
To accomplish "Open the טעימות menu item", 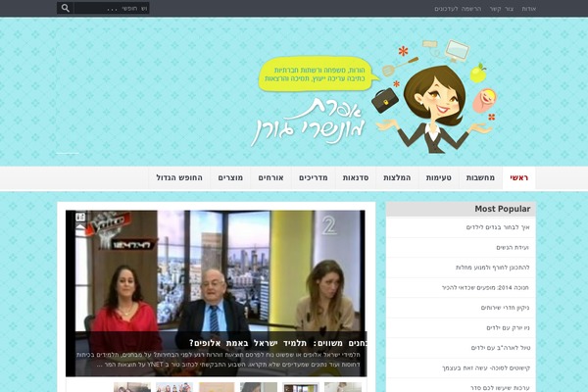I will pyautogui.click(x=438, y=177).
